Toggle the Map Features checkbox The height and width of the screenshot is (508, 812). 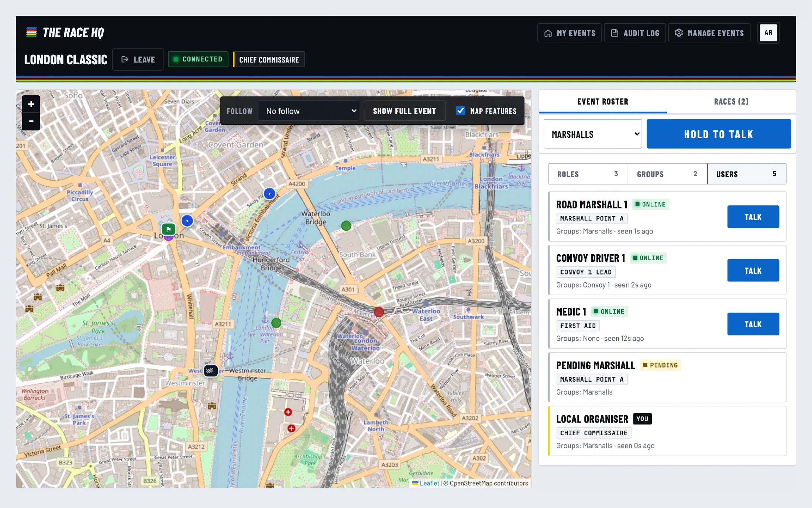(460, 111)
